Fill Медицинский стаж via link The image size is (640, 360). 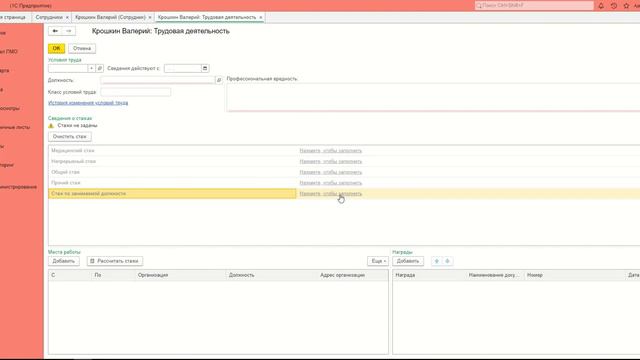coord(331,151)
